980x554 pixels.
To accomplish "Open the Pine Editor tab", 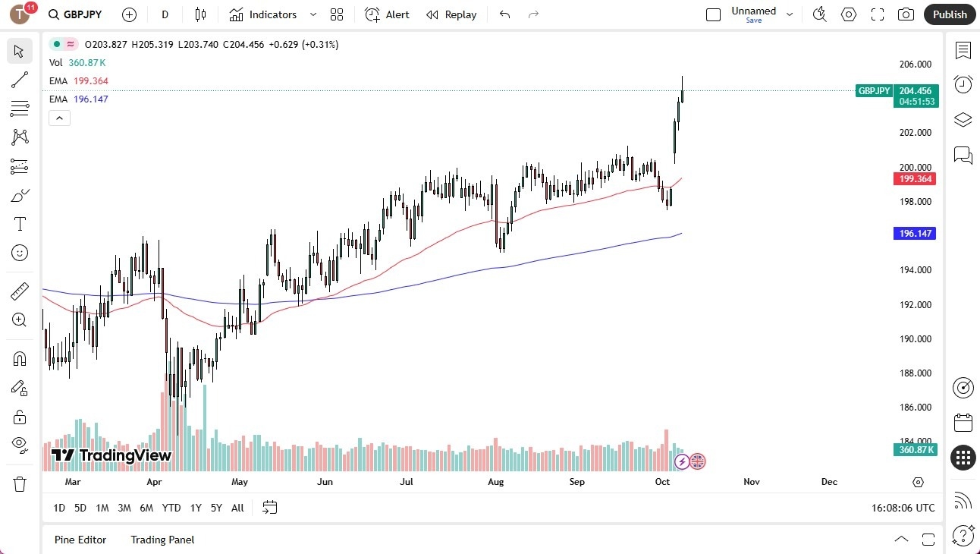I will (x=80, y=540).
